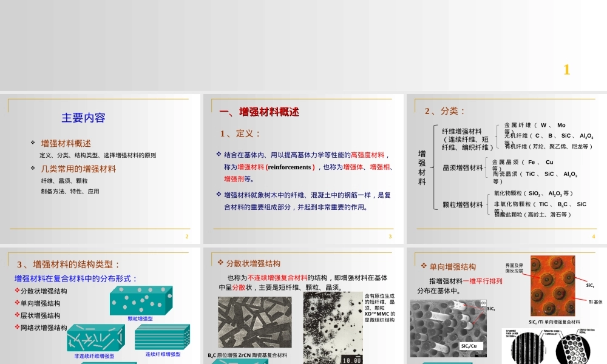The height and width of the screenshot is (364, 607).
Task: Click page number 4 on 分类 slide
Action: [594, 237]
